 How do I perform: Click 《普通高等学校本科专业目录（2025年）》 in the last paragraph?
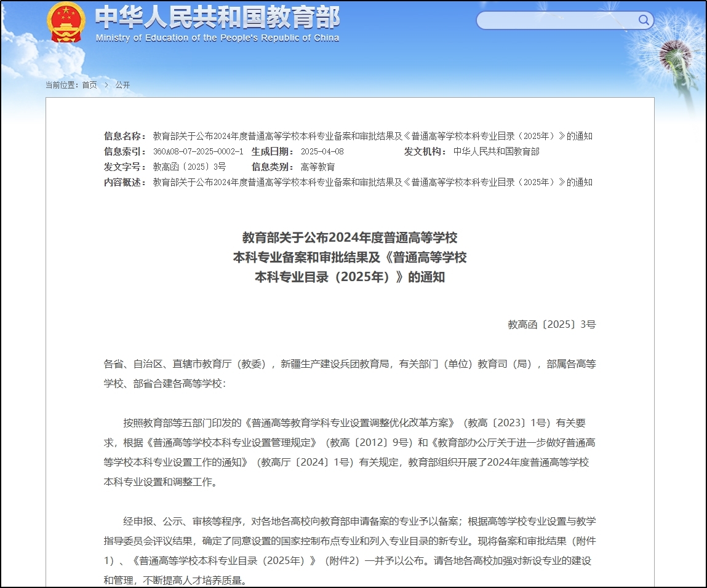pos(225,560)
